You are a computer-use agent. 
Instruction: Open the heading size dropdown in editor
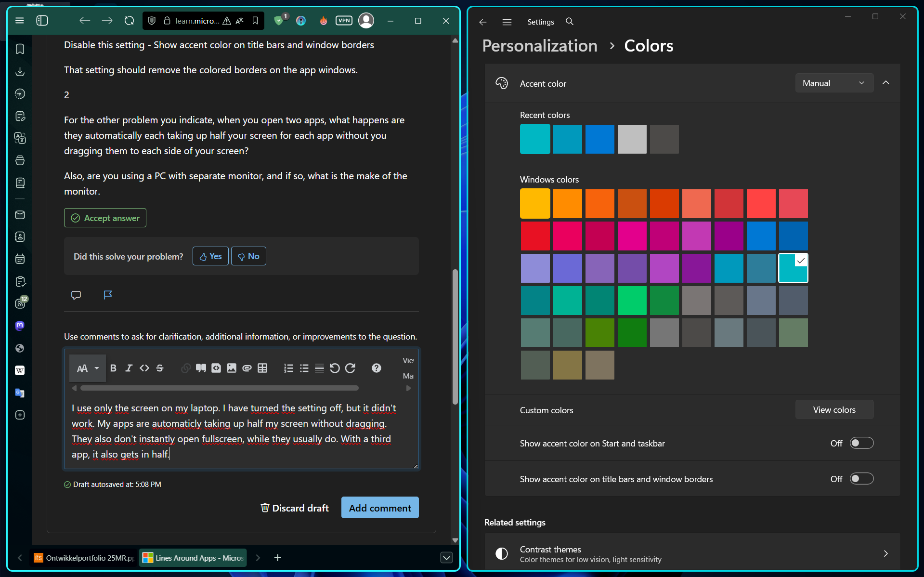(x=88, y=368)
